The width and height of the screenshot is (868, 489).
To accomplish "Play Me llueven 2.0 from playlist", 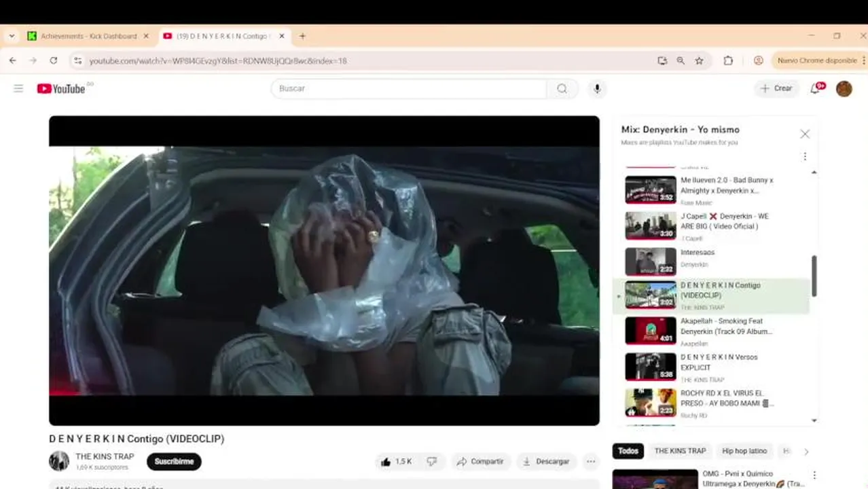I will [x=711, y=189].
